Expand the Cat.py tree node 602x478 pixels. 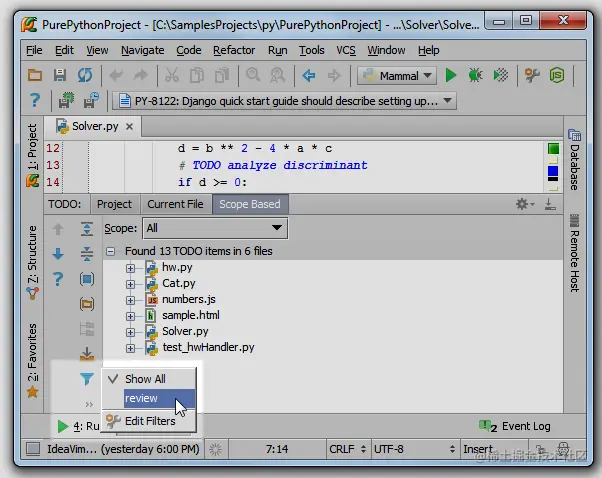point(130,284)
